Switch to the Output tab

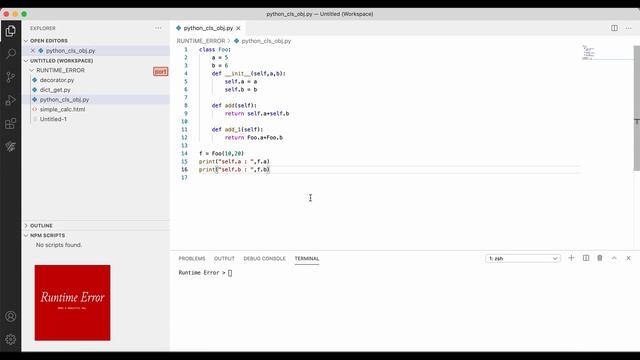(x=224, y=259)
